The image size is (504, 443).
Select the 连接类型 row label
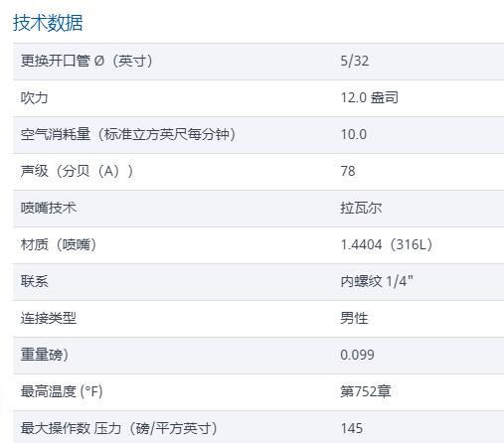tap(49, 318)
